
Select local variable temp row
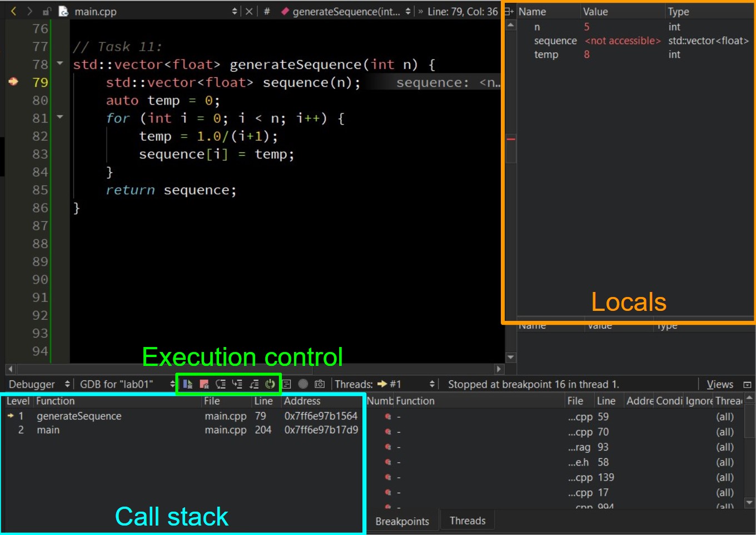click(x=634, y=55)
